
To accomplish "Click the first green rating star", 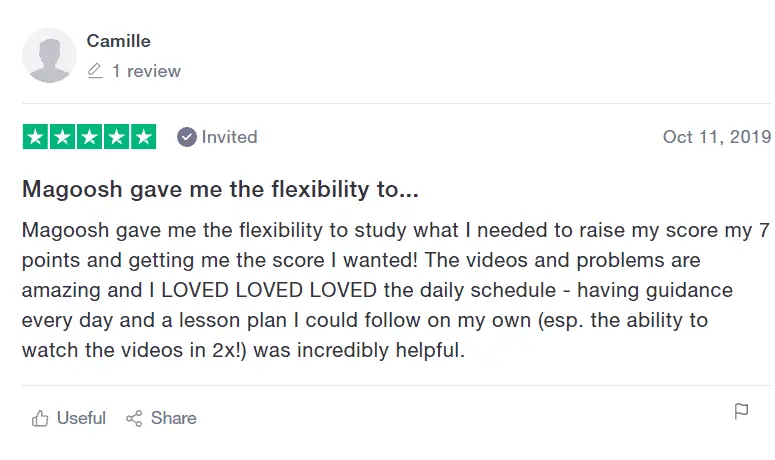I will (x=36, y=137).
